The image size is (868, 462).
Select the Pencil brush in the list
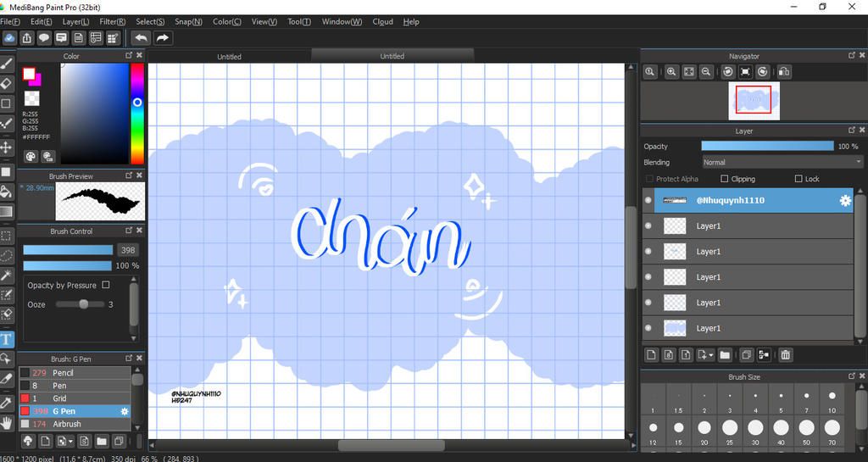75,373
